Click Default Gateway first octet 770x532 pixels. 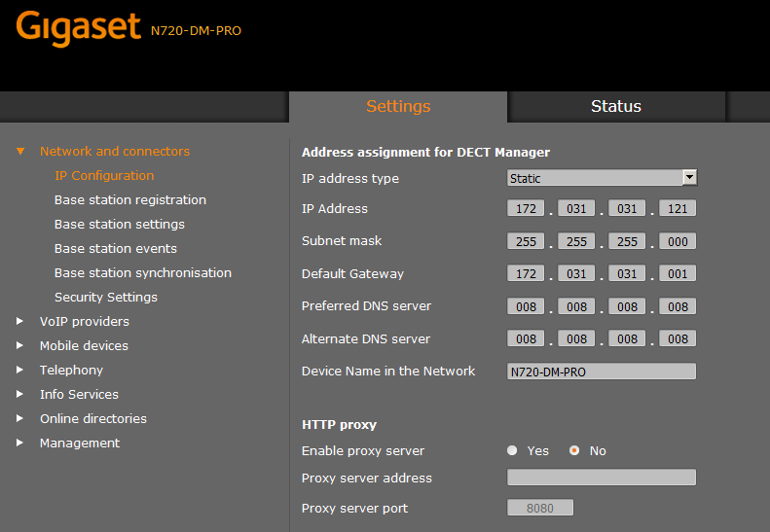point(526,273)
